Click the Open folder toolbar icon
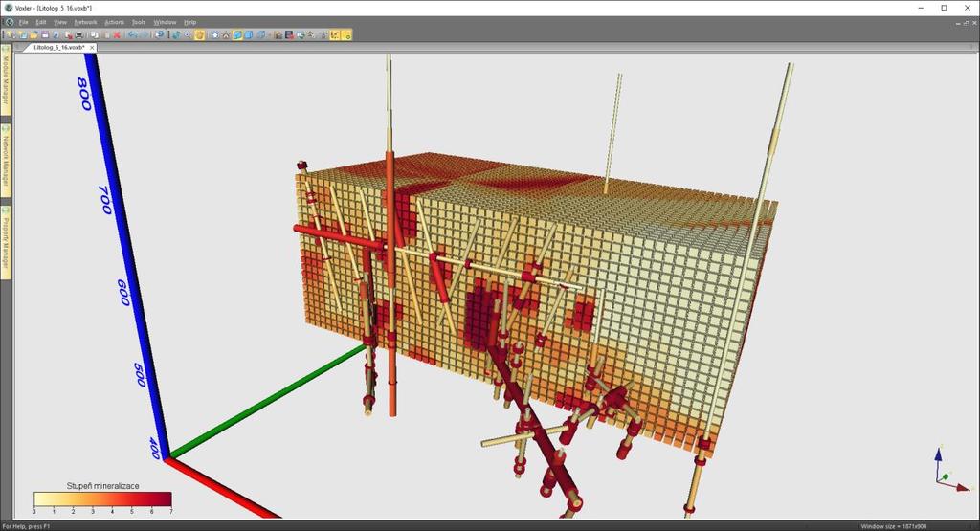This screenshot has width=980, height=531. click(x=33, y=35)
